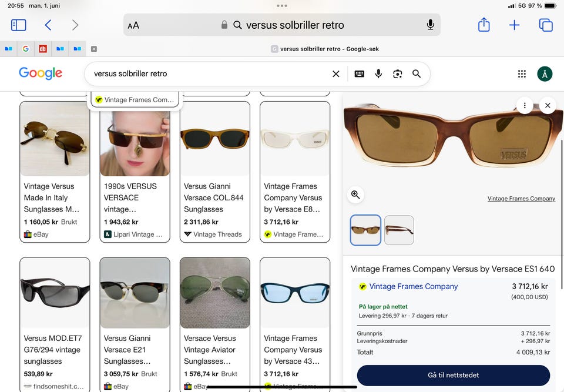Switch to the Google pinned tab

[x=25, y=49]
